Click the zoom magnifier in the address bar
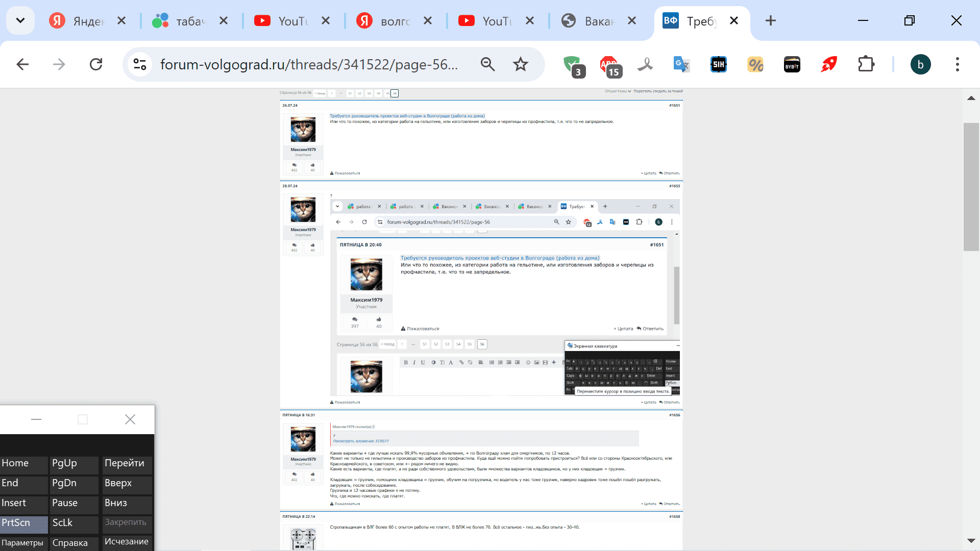The image size is (980, 551). point(487,65)
